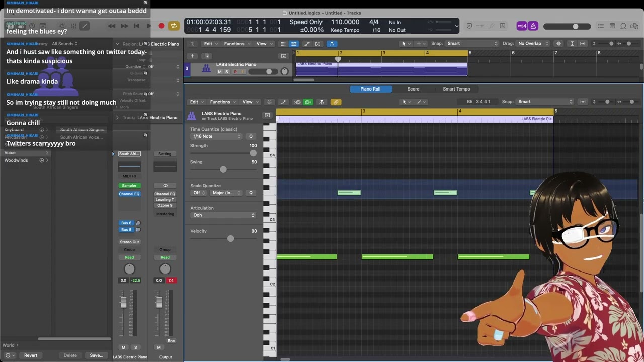Click the Bnc bounce button on Output strip
Image resolution: width=644 pixels, height=362 pixels.
[171, 341]
